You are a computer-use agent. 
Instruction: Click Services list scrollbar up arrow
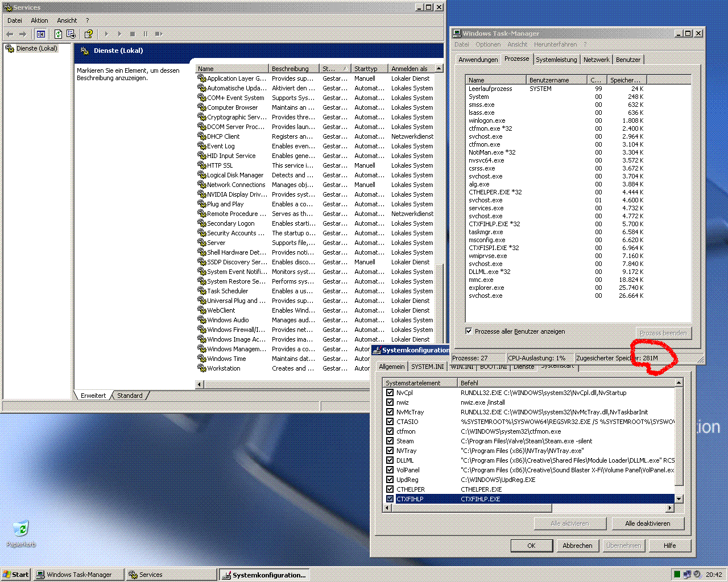point(439,69)
